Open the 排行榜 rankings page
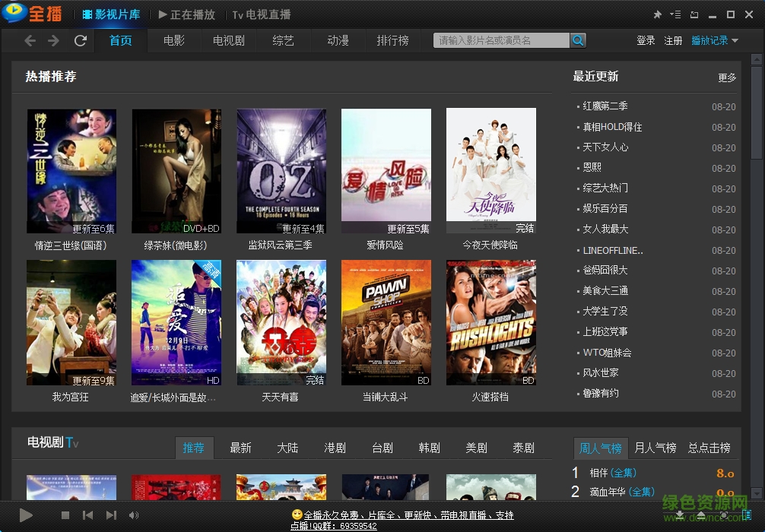Viewport: 765px width, 532px height. point(392,40)
